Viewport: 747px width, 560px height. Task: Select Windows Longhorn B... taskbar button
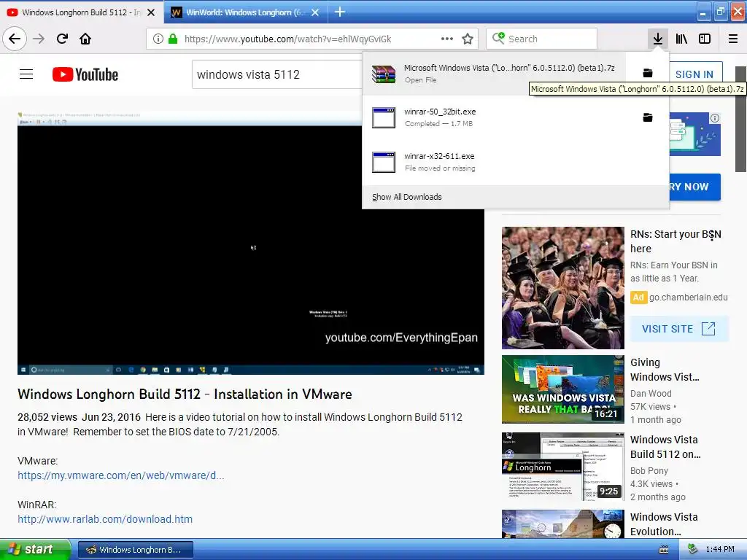tap(135, 550)
